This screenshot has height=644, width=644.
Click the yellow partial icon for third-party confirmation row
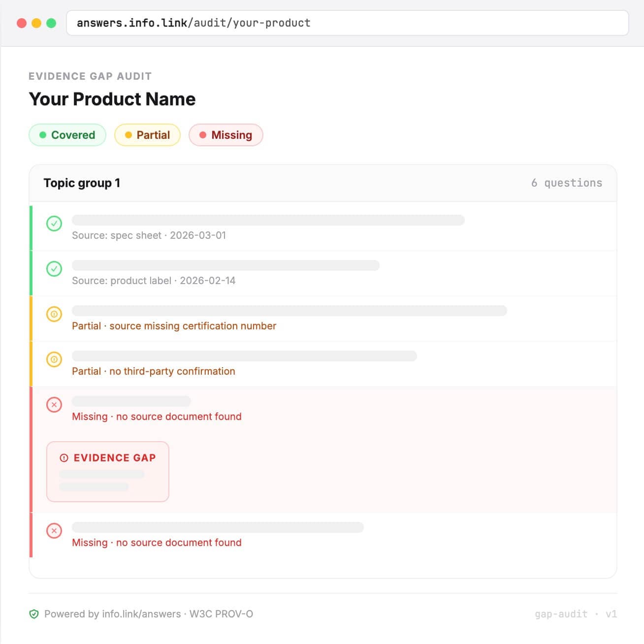tap(54, 359)
